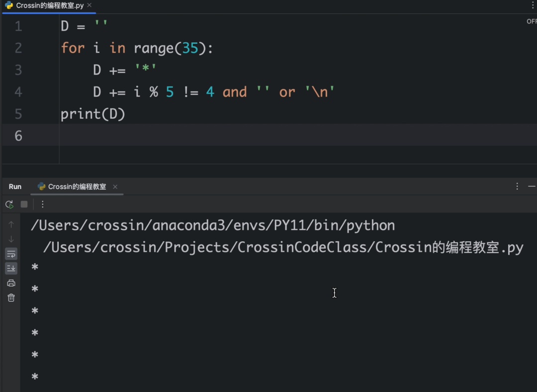This screenshot has width=537, height=392.
Task: Close the Crossin的编程教室 run tab
Action: pyautogui.click(x=115, y=187)
